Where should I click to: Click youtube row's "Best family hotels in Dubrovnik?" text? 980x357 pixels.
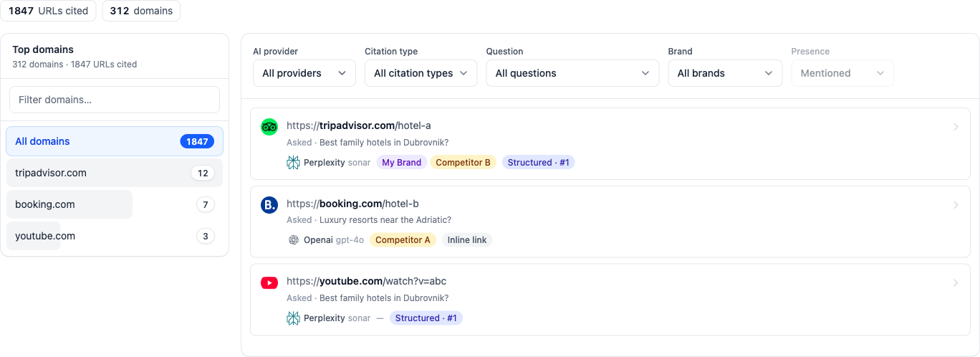[x=384, y=298]
